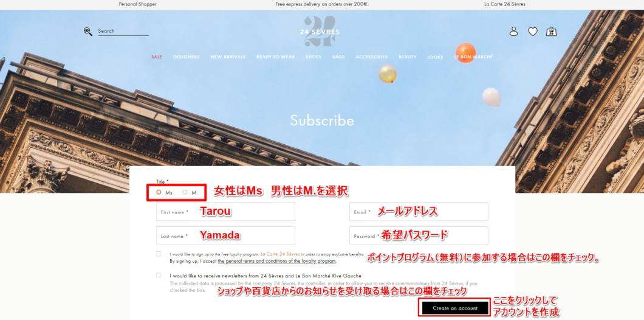This screenshot has width=644, height=320.
Task: Select the M. title radio button
Action: coord(185,192)
